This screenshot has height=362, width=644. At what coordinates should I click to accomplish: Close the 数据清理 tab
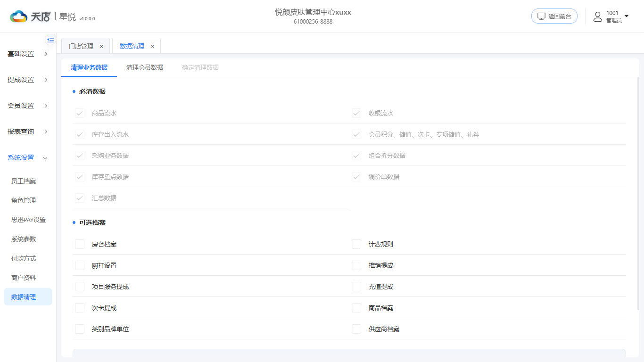tap(152, 46)
